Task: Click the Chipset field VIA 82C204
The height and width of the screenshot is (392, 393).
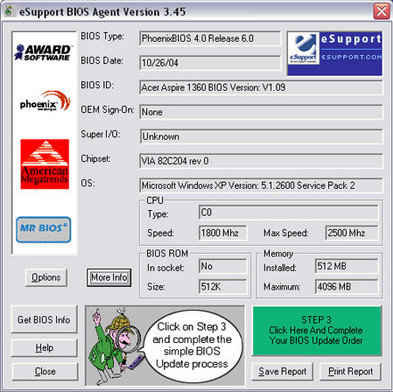Action: click(x=261, y=161)
